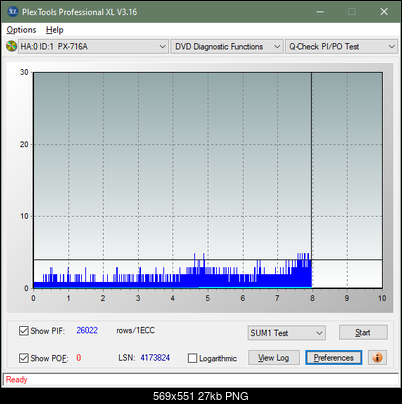Click the rows/1ECC label

click(135, 330)
